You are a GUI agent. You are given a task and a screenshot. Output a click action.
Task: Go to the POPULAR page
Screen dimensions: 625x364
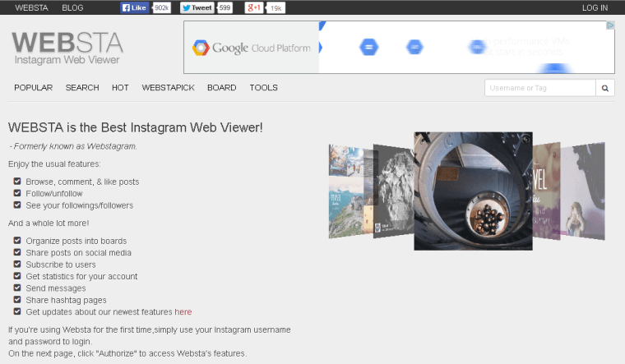pos(34,88)
